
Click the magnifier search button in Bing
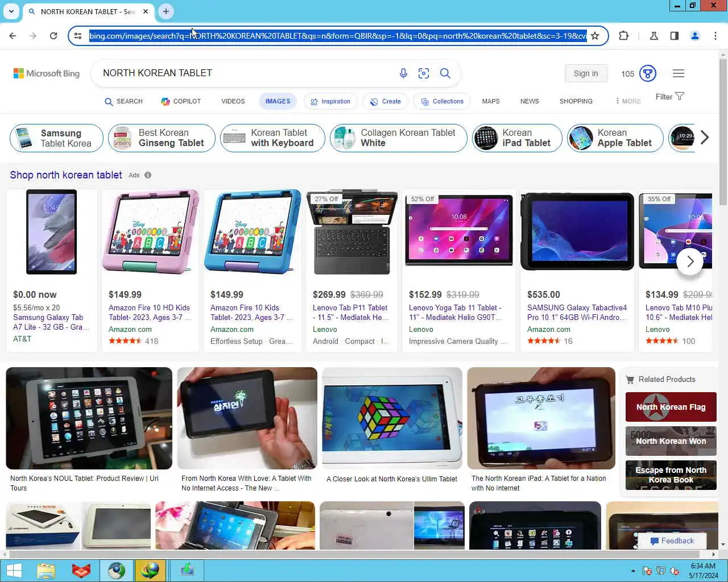[x=445, y=73]
